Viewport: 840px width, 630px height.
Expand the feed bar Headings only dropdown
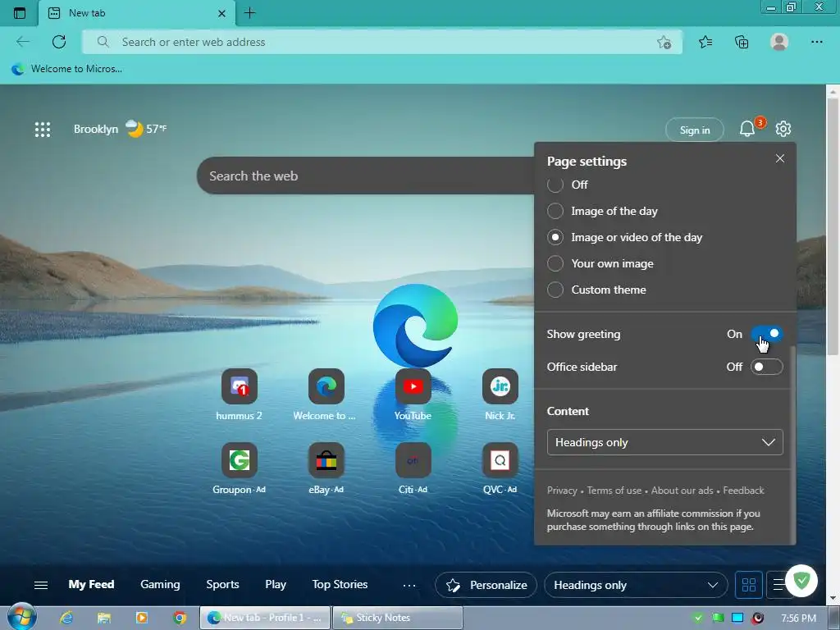pos(636,585)
